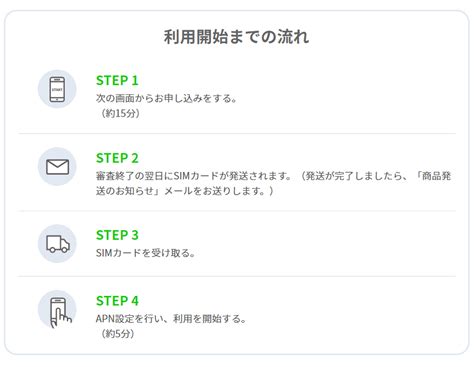Click the 送のお知らせ」メールをお送りします text

coord(185,191)
